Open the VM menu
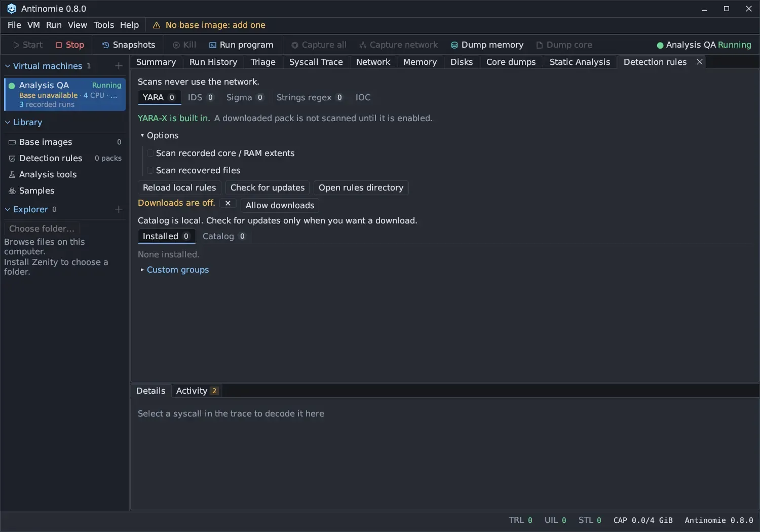This screenshot has width=760, height=532. click(x=33, y=25)
